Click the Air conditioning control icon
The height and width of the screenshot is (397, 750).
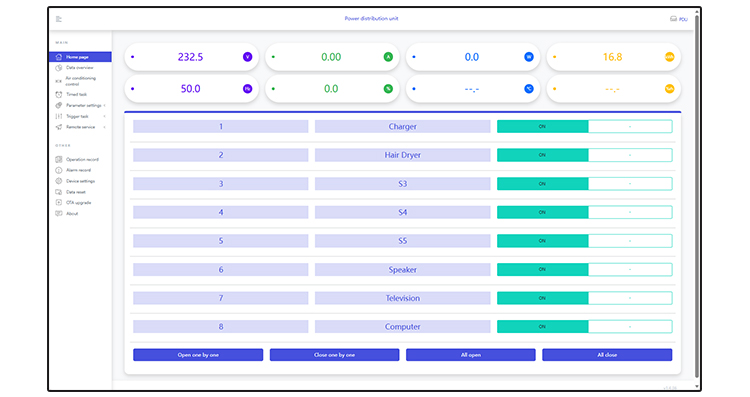(59, 81)
